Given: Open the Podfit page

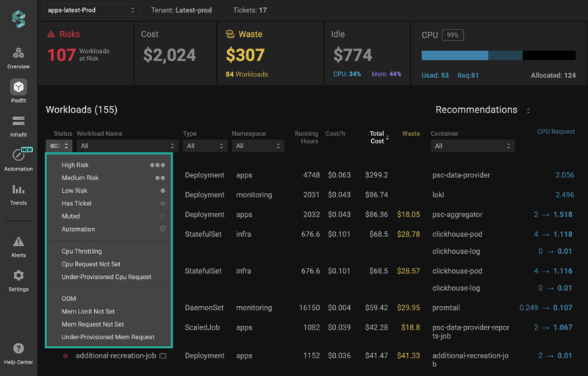Looking at the screenshot, I should (18, 91).
